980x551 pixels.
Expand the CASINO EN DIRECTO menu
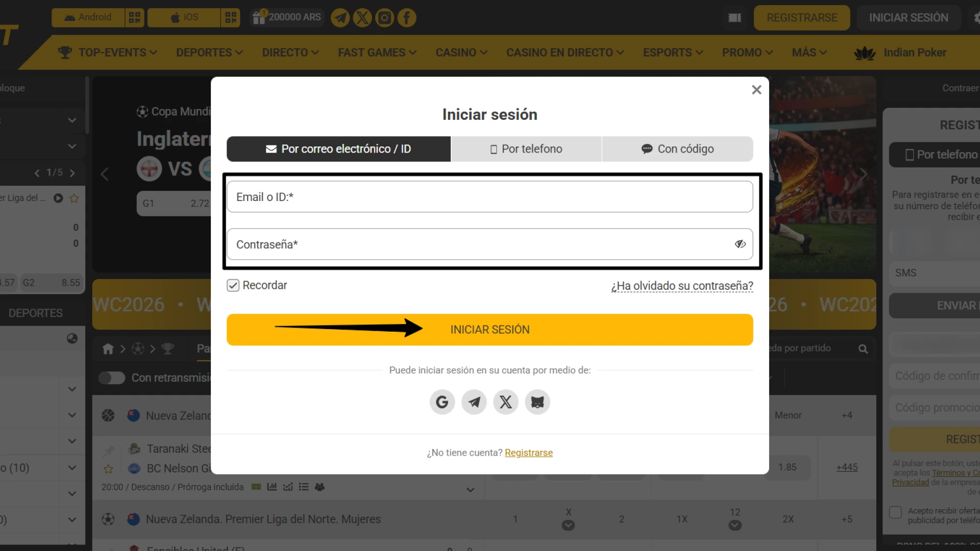[x=565, y=53]
